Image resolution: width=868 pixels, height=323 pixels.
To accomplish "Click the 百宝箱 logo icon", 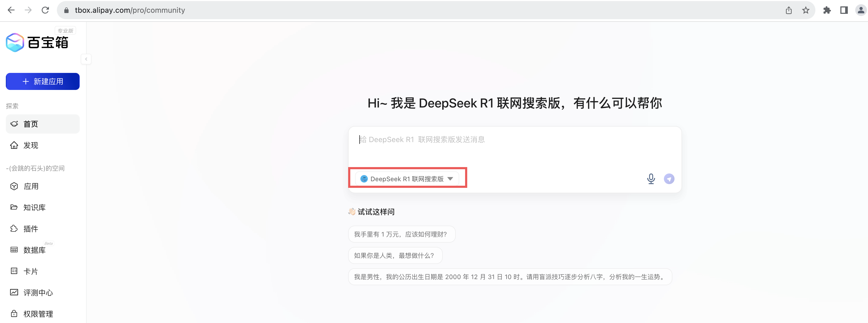I will click(15, 43).
